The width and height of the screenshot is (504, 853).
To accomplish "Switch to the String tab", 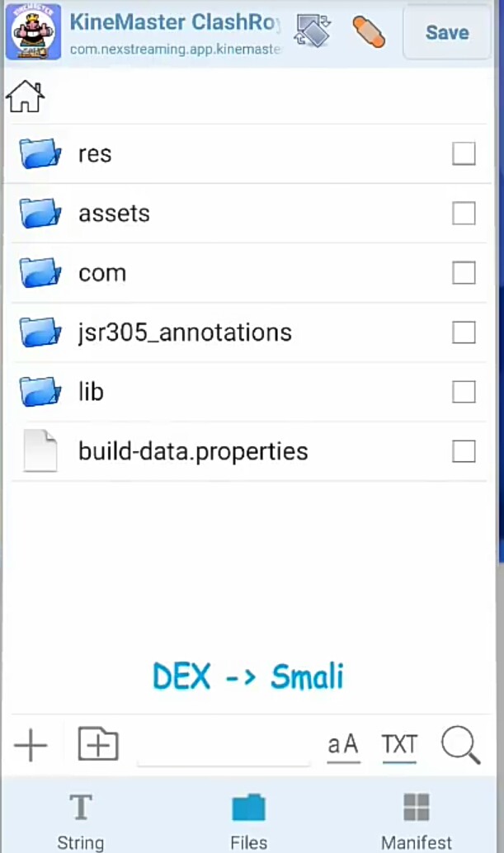I will tap(81, 818).
